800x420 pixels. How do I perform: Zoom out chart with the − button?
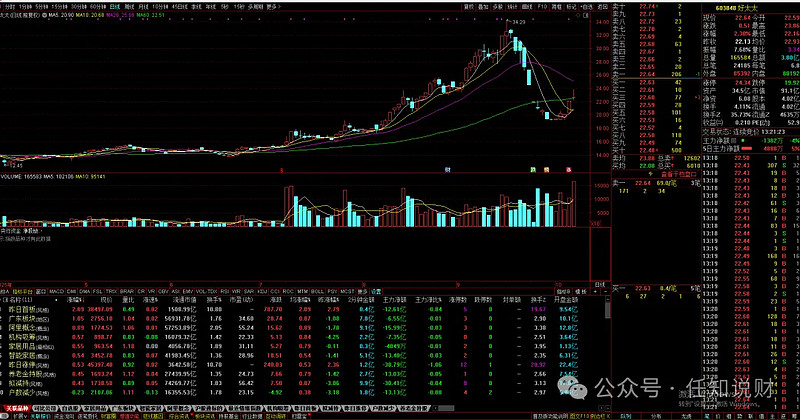pyautogui.click(x=605, y=291)
